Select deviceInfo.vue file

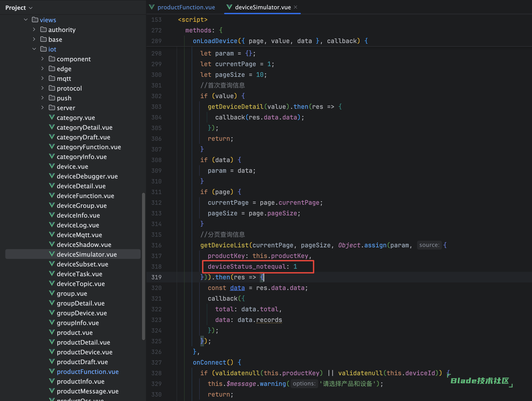click(78, 215)
